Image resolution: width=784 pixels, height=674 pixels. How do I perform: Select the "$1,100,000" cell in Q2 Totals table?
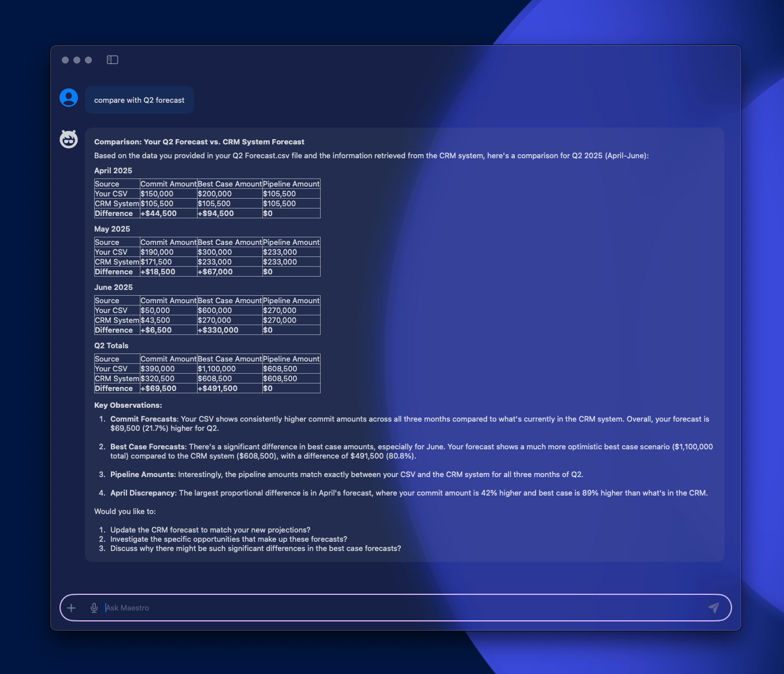click(x=229, y=368)
